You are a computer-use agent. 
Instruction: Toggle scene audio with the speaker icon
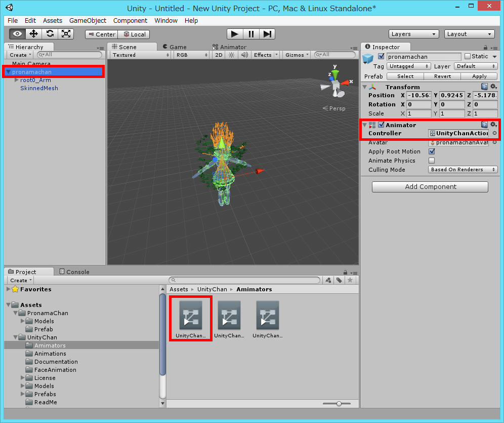244,55
